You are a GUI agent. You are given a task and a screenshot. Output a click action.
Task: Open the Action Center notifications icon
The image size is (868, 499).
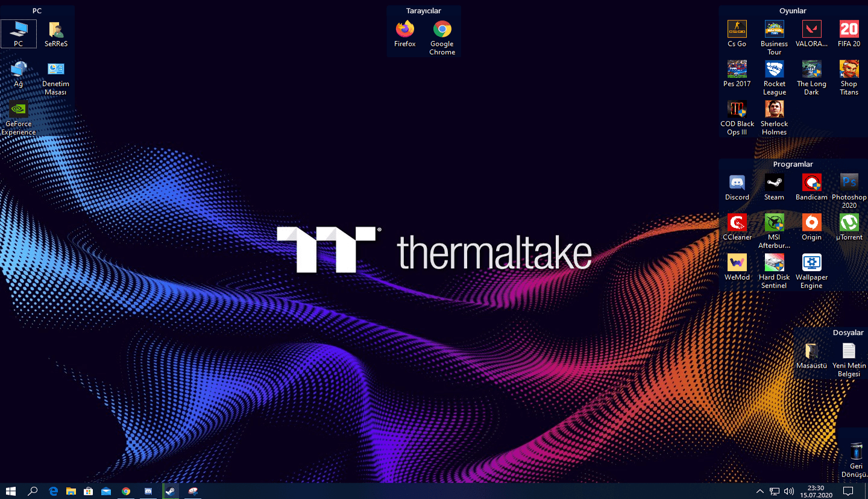848,491
